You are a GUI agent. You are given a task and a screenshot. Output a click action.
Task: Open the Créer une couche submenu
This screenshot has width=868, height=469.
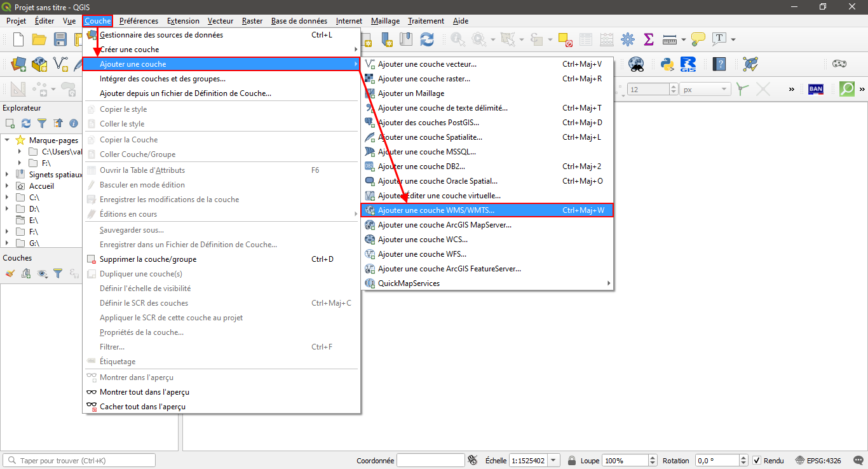[x=222, y=50]
